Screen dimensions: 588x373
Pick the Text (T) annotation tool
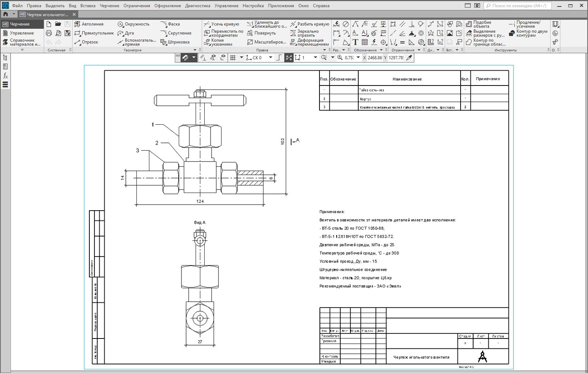pyautogui.click(x=355, y=42)
